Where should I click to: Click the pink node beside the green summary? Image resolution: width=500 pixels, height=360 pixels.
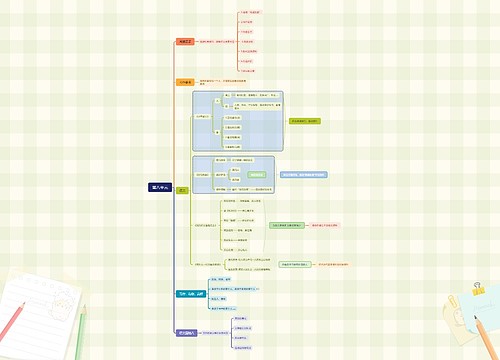pos(325,226)
